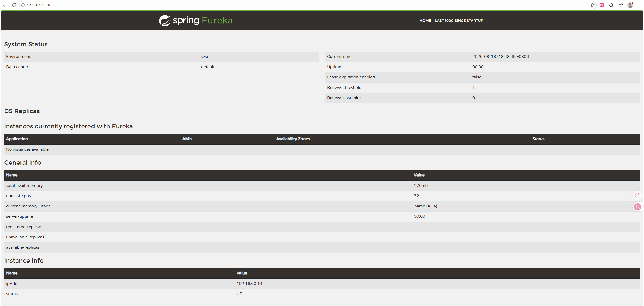Select the Data center label
The image size is (644, 306).
click(17, 67)
